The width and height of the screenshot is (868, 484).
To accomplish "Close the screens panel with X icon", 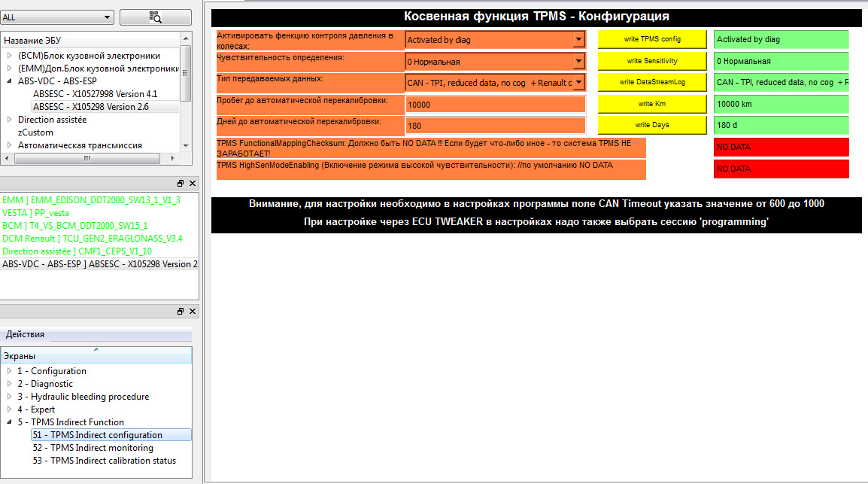I will pyautogui.click(x=193, y=312).
